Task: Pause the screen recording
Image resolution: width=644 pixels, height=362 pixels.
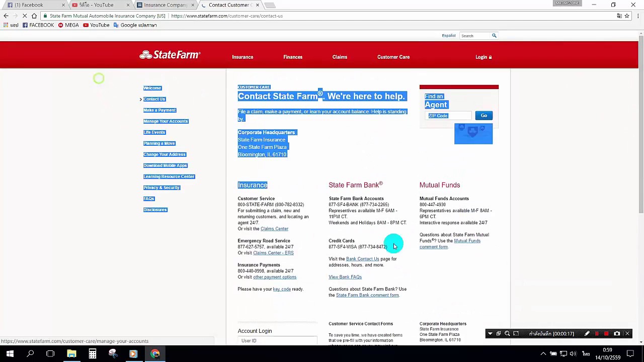Action: [597, 333]
